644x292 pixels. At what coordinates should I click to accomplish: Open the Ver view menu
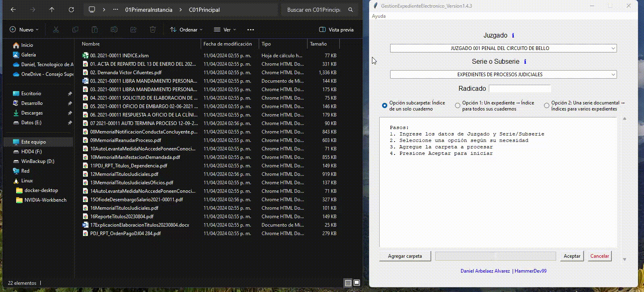tap(225, 30)
